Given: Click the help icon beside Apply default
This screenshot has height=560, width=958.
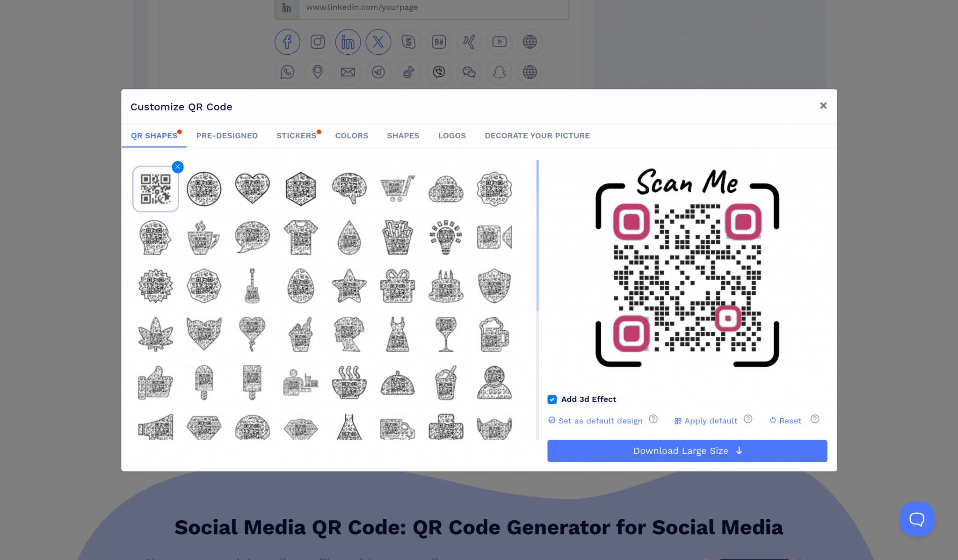Looking at the screenshot, I should point(748,419).
